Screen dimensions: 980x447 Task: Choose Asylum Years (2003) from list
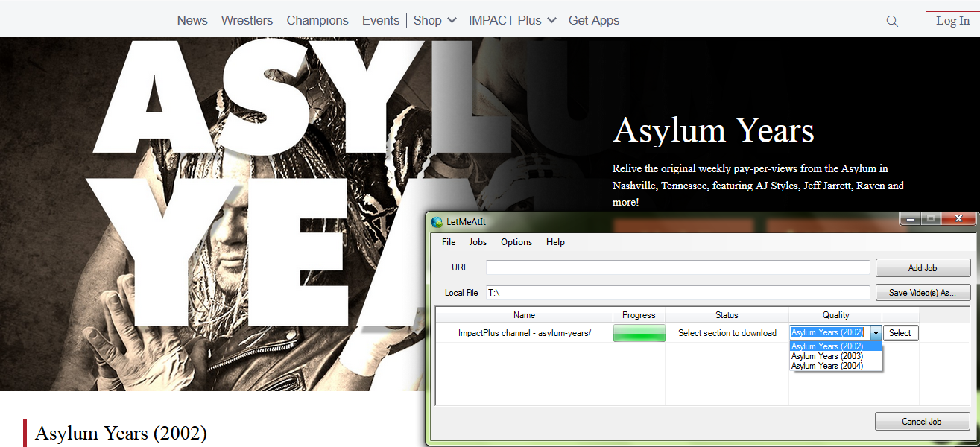click(x=827, y=356)
